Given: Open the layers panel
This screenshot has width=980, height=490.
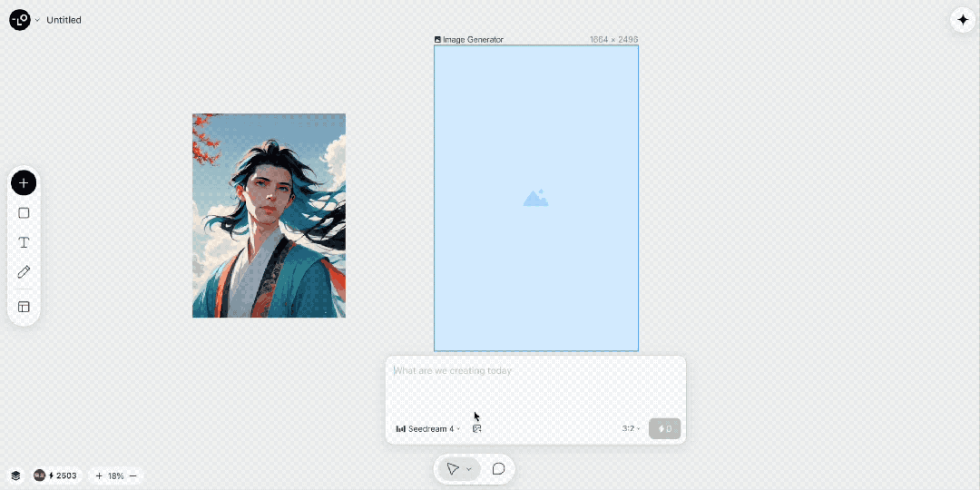Looking at the screenshot, I should tap(15, 475).
